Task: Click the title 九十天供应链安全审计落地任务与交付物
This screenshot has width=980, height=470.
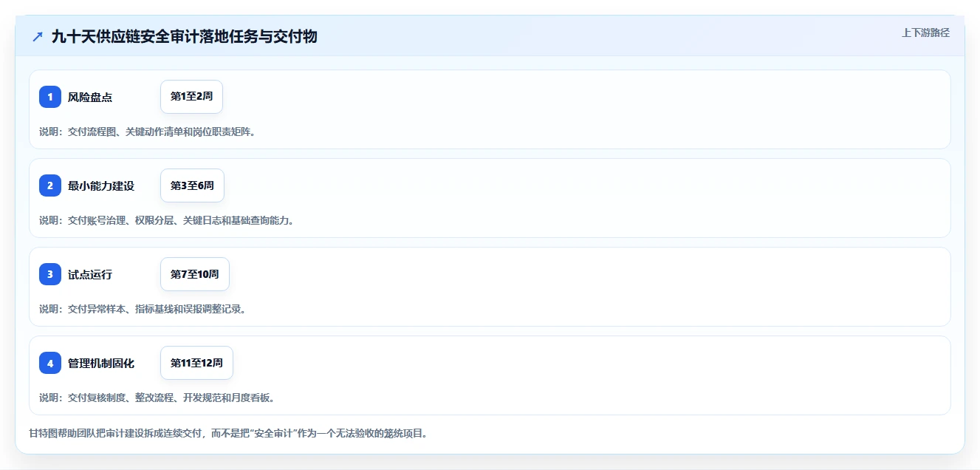Action: [x=185, y=36]
